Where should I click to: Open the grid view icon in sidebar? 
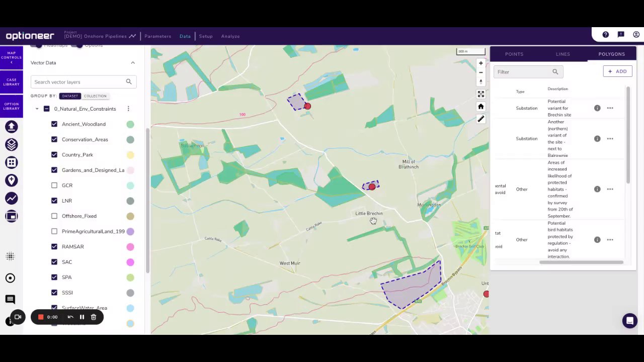(11, 162)
